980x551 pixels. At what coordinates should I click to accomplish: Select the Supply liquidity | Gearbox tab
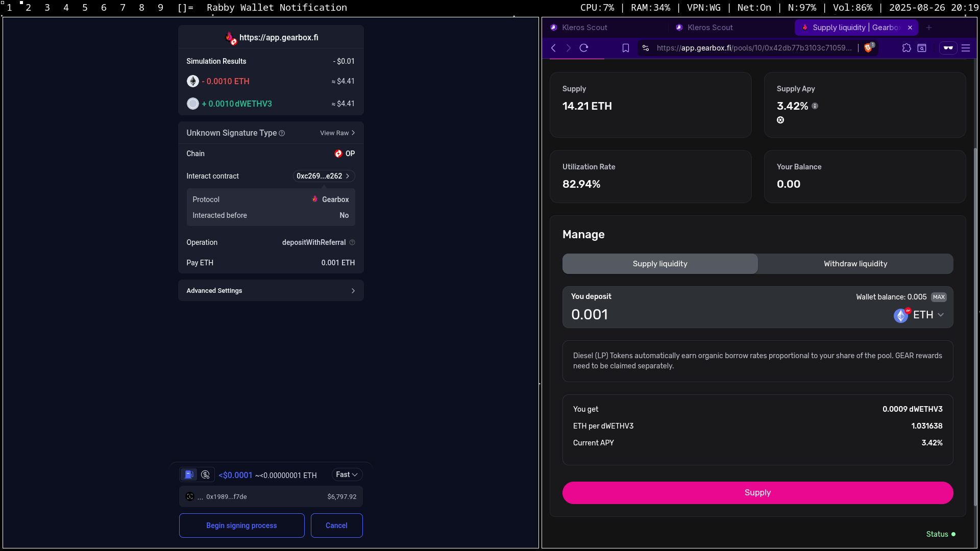point(856,28)
